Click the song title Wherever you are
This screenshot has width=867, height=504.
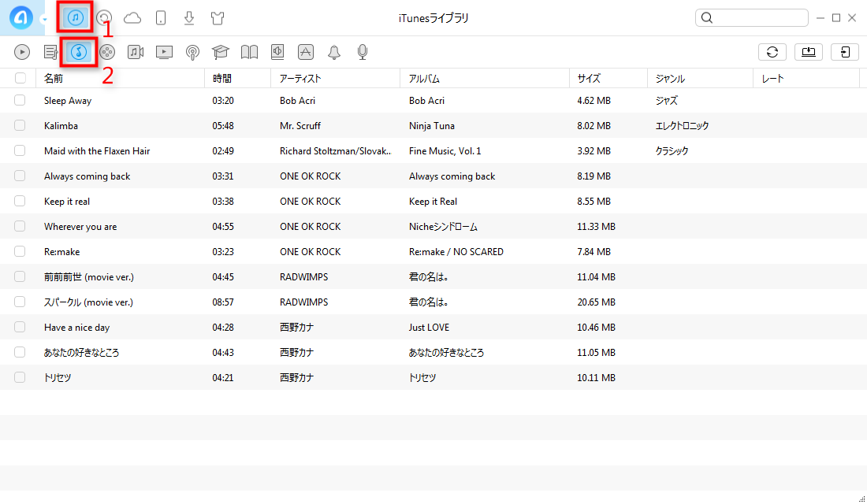click(x=80, y=227)
